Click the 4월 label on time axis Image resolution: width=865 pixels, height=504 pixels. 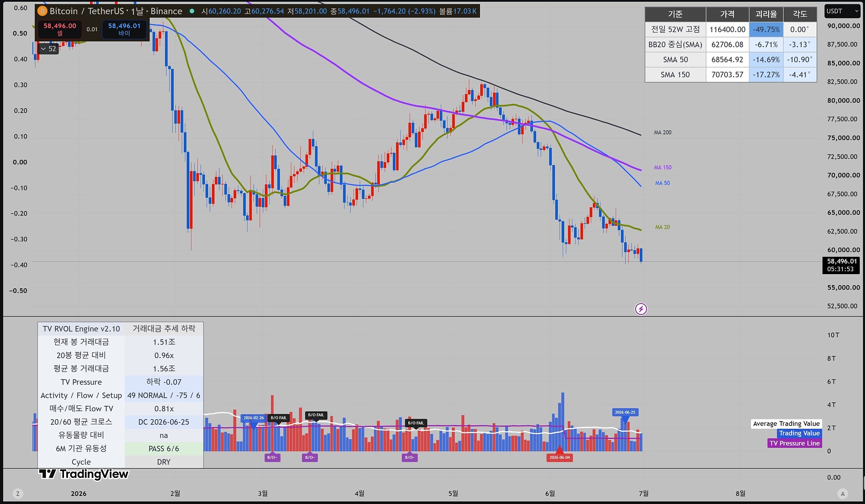pos(360,494)
